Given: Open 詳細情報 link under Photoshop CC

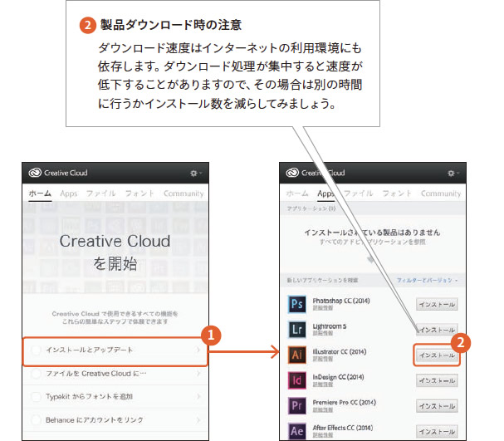Looking at the screenshot, I should pyautogui.click(x=323, y=308).
